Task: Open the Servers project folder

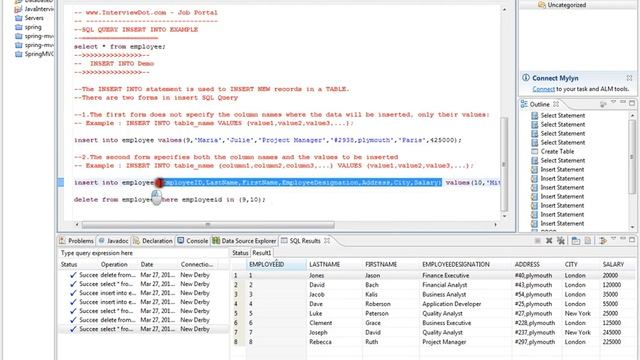Action: pyautogui.click(x=29, y=18)
